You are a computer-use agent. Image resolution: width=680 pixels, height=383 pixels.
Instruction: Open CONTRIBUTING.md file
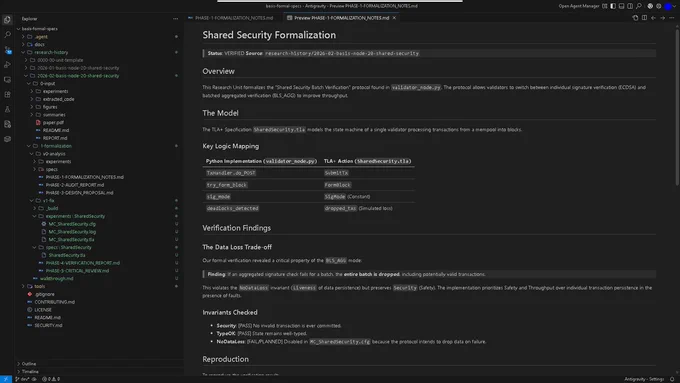[54, 302]
